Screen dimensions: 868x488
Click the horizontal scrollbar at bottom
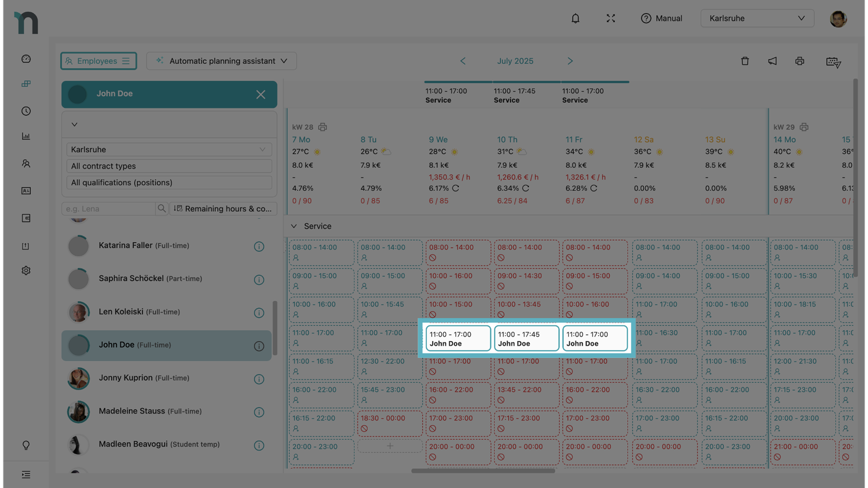click(483, 471)
